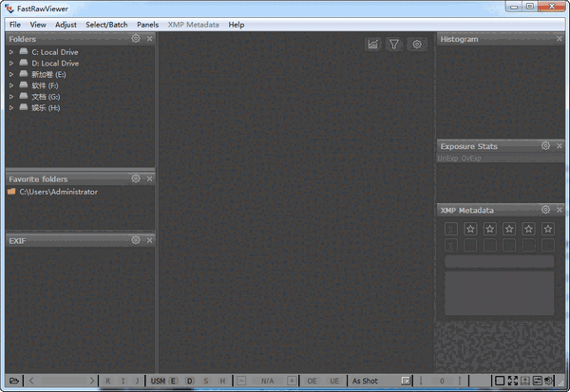Toggle the S shadow boost button
570x392 pixels.
coord(206,381)
